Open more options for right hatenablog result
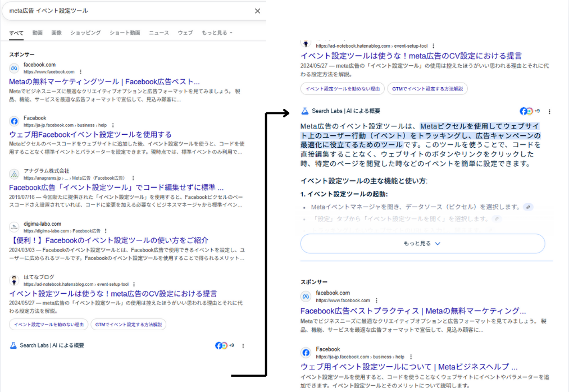 tap(433, 46)
